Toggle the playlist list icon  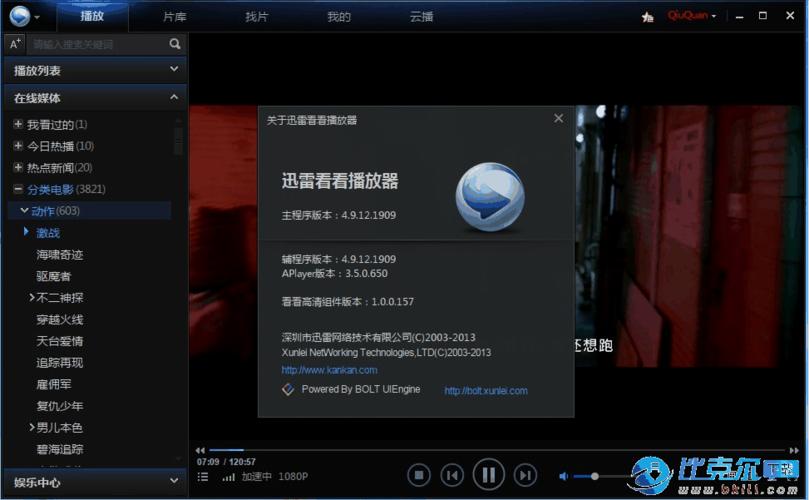click(203, 477)
